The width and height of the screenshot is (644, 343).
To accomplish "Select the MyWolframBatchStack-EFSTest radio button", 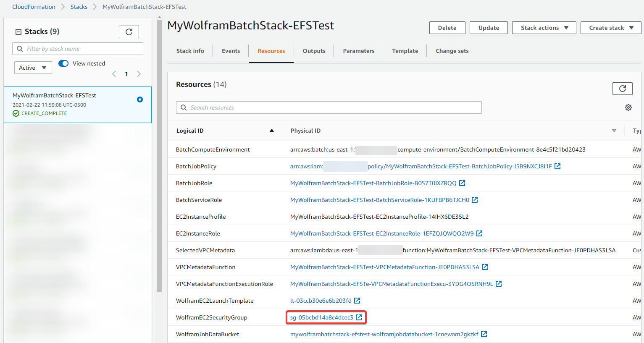I will click(140, 99).
